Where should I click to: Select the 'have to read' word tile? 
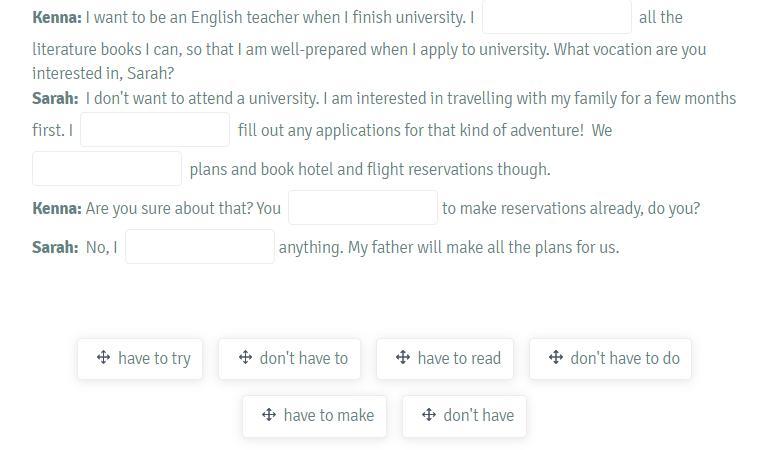pyautogui.click(x=445, y=359)
